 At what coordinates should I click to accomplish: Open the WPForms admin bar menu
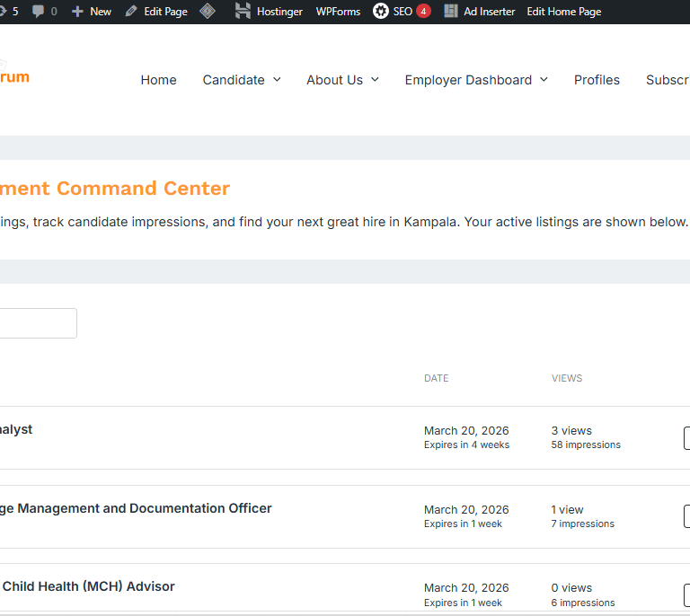coord(338,12)
